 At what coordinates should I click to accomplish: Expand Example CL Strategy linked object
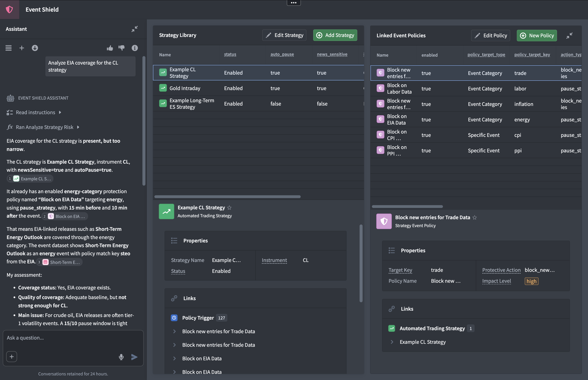click(x=392, y=342)
